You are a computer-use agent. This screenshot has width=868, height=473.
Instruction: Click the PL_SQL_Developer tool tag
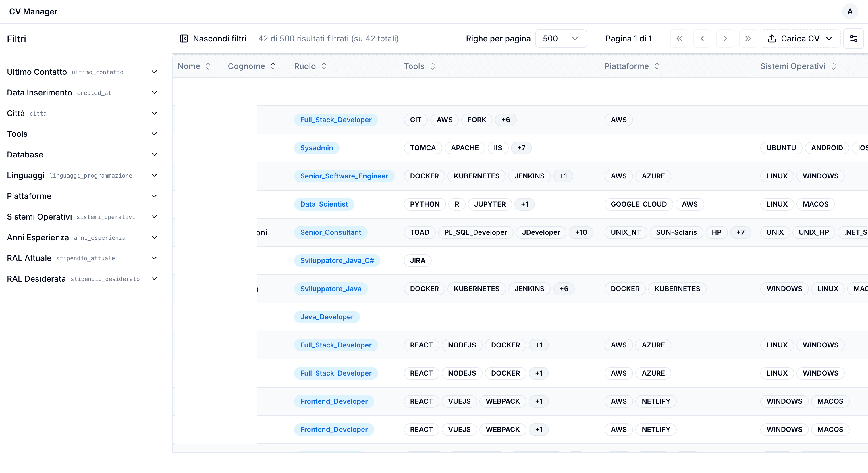pos(475,232)
